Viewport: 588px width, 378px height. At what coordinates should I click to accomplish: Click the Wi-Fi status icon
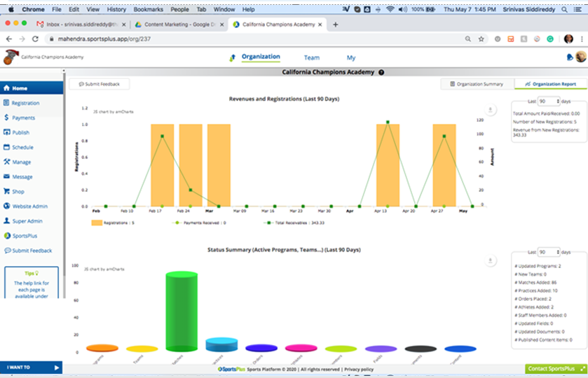click(x=390, y=9)
